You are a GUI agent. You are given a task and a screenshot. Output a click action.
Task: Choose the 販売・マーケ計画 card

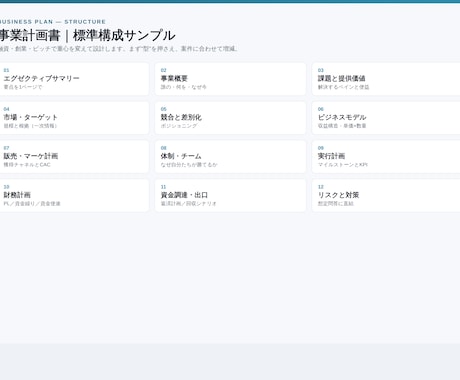pos(73,157)
